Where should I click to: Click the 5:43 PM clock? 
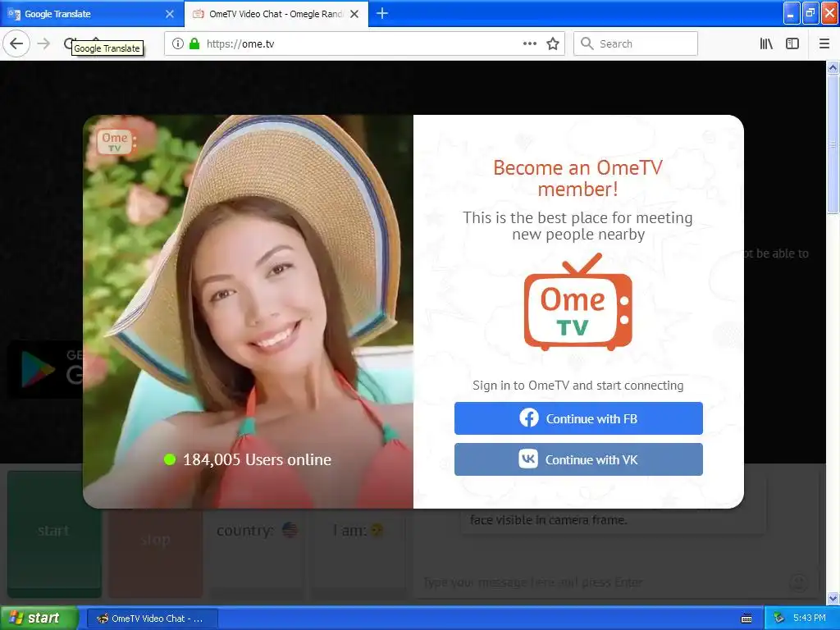point(810,619)
